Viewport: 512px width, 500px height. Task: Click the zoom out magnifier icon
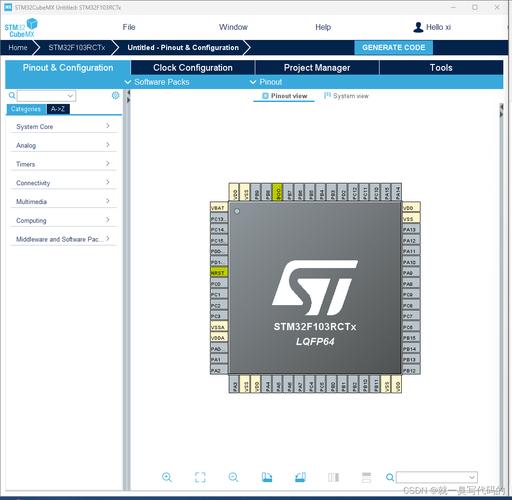233,477
